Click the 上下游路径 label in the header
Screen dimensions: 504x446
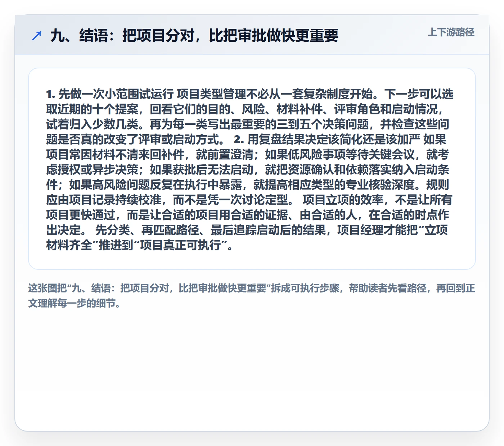click(x=451, y=32)
